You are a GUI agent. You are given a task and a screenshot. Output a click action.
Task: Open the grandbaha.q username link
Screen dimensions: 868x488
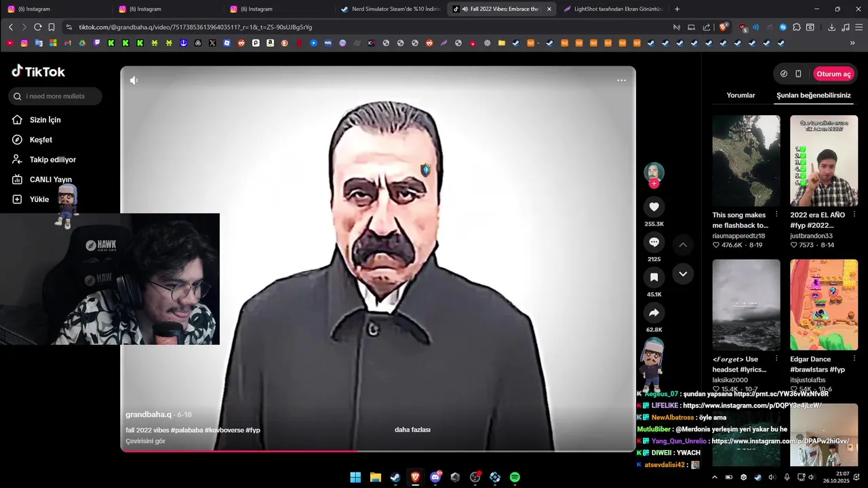click(x=149, y=414)
